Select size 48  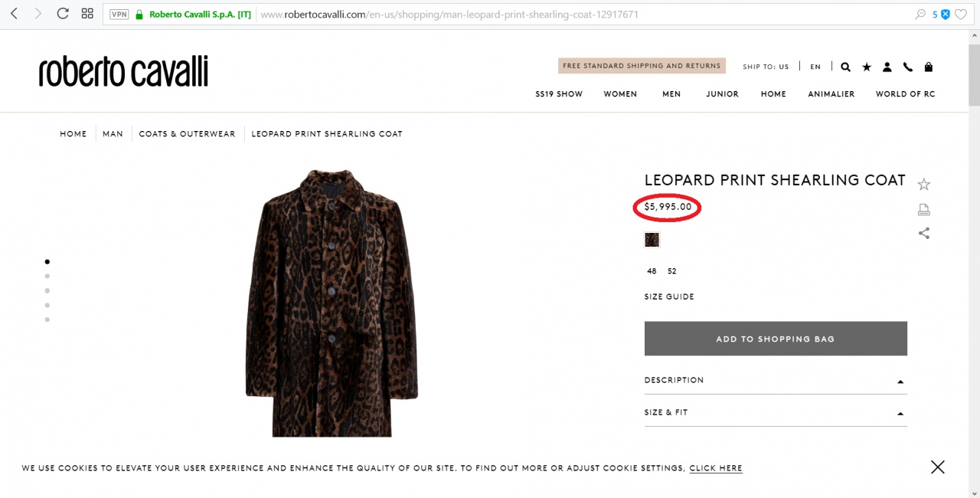pyautogui.click(x=652, y=271)
